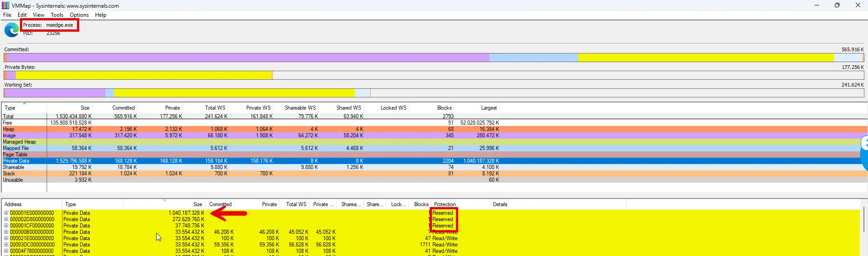Open the View menu

(x=38, y=15)
